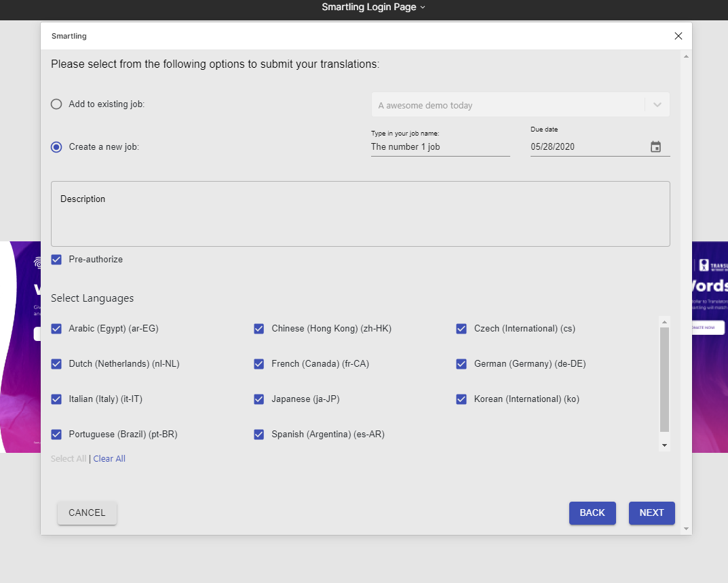Open the Smartling Login Page title dropdown
This screenshot has width=728, height=583.
point(373,7)
